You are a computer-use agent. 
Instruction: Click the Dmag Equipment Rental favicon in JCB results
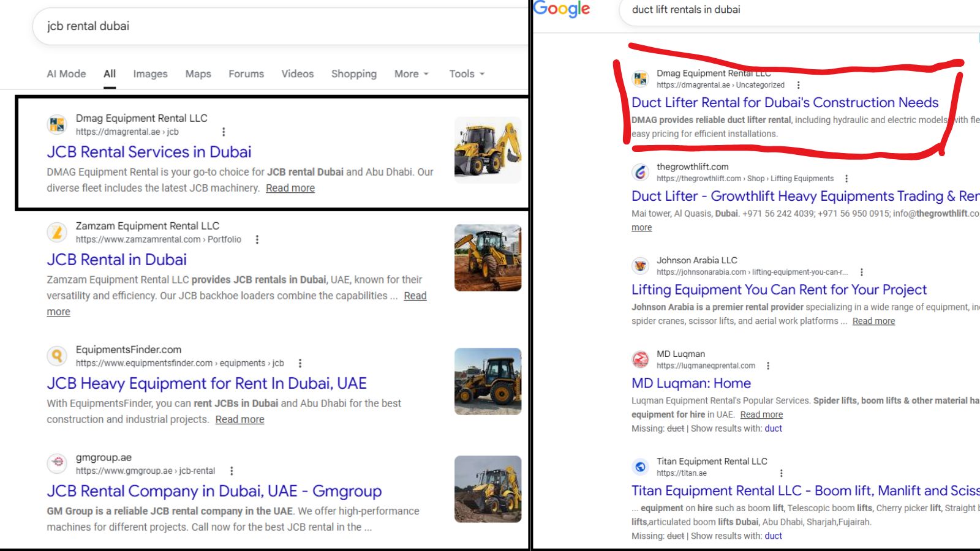point(57,124)
